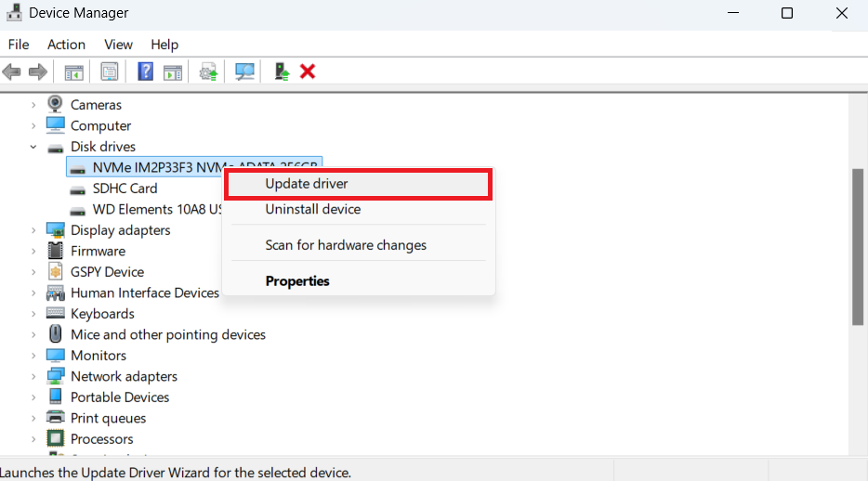868x481 pixels.
Task: Click the vertical scrollbar thumb
Action: (x=858, y=247)
